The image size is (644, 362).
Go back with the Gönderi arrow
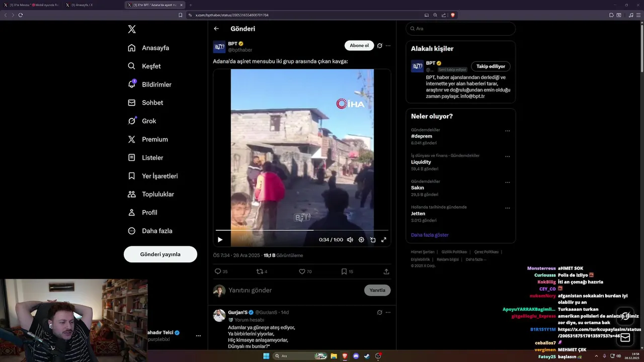pos(216,29)
